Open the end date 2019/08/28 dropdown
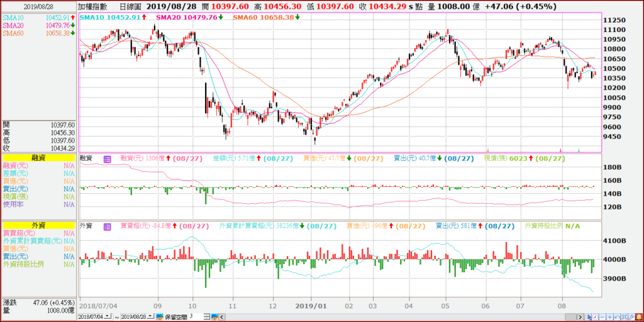Viewport: 644px width, 322px height. (150, 316)
